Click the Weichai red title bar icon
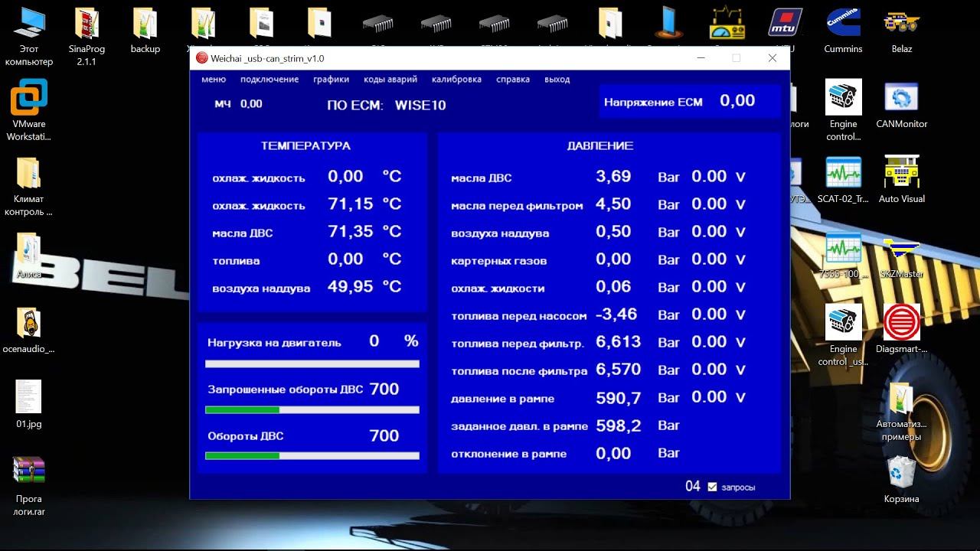980x551 pixels. click(201, 58)
